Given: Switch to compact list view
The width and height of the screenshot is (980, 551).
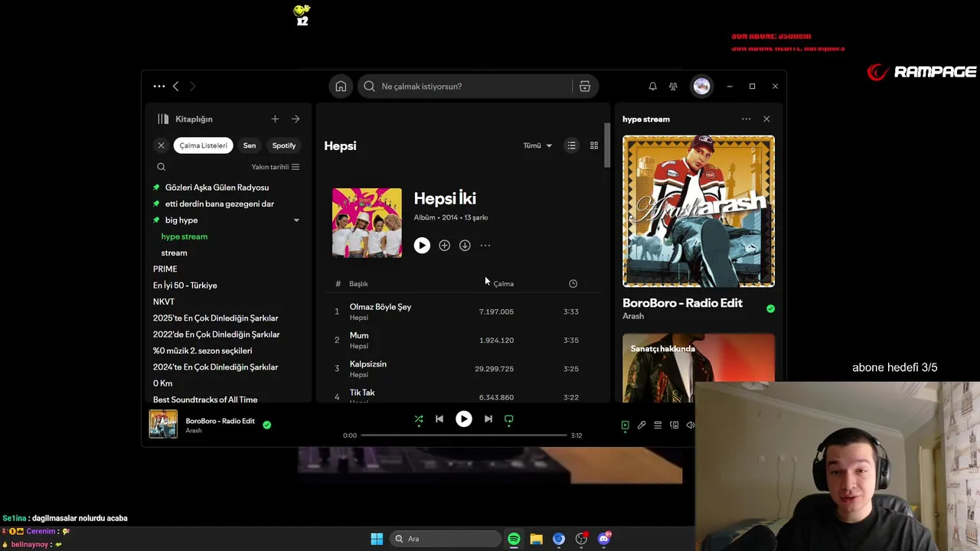Looking at the screenshot, I should [x=571, y=145].
